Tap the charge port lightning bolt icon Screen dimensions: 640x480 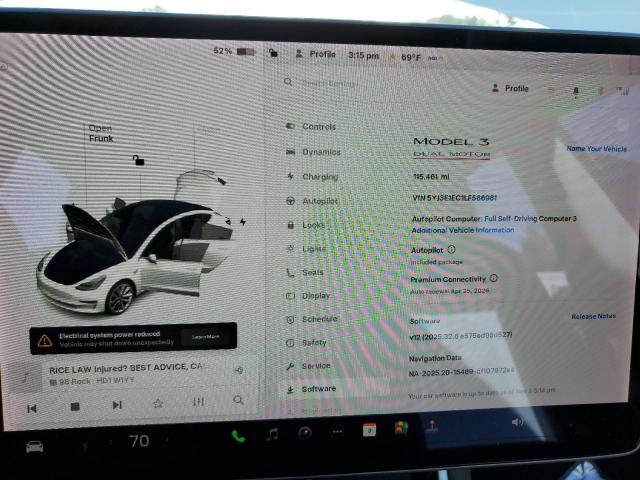[x=243, y=222]
